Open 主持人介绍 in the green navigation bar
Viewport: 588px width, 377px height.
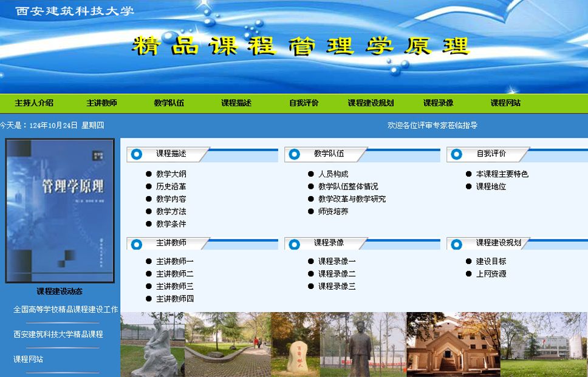(34, 103)
